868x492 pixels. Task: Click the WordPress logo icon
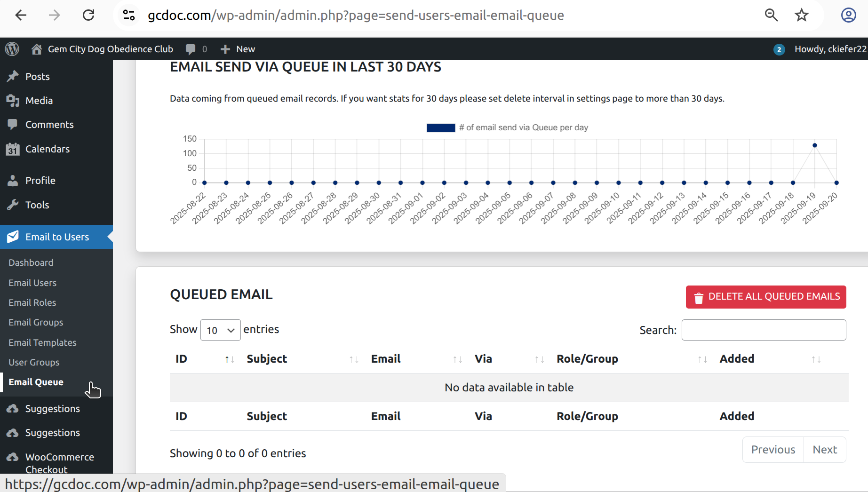[x=12, y=49]
